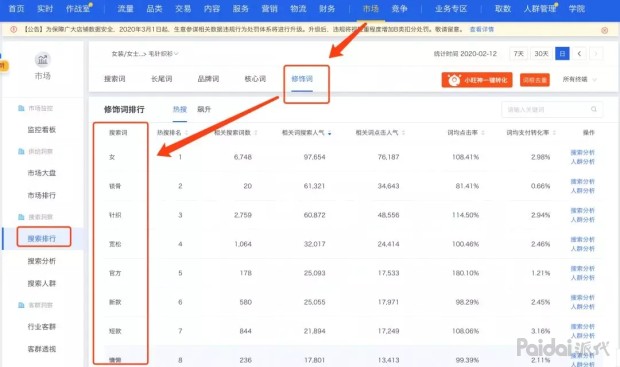The height and width of the screenshot is (367, 620).
Task: Select the 飙升 sub-tab
Action: (x=204, y=109)
